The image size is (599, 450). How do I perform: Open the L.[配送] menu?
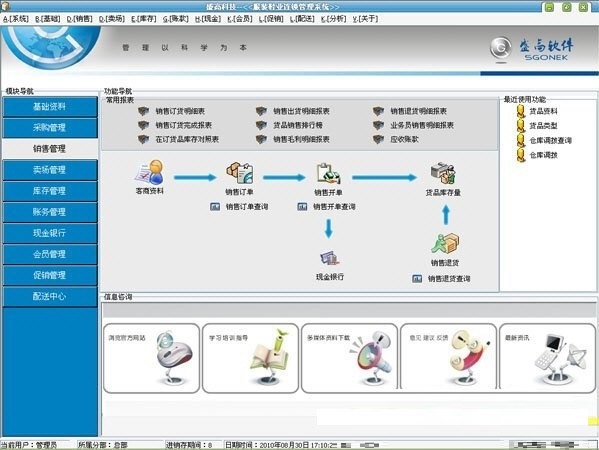(x=302, y=19)
